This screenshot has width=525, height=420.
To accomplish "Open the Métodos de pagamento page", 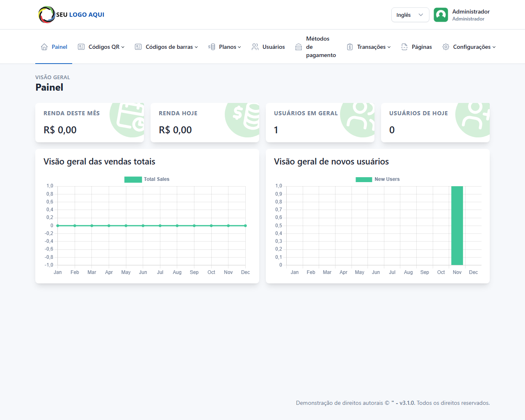I will coord(320,47).
